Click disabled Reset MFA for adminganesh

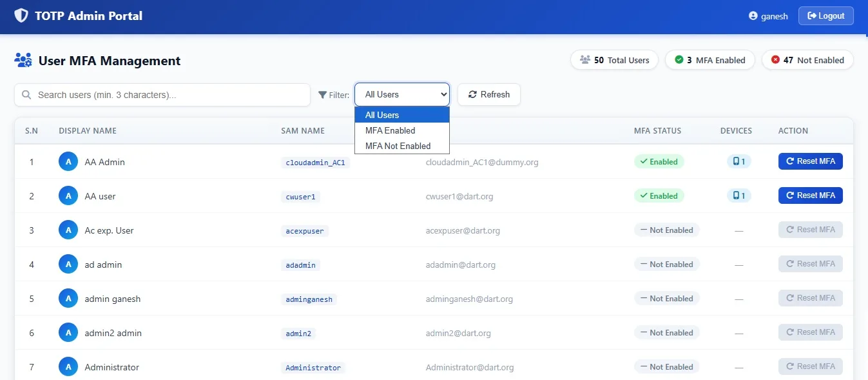pos(811,298)
